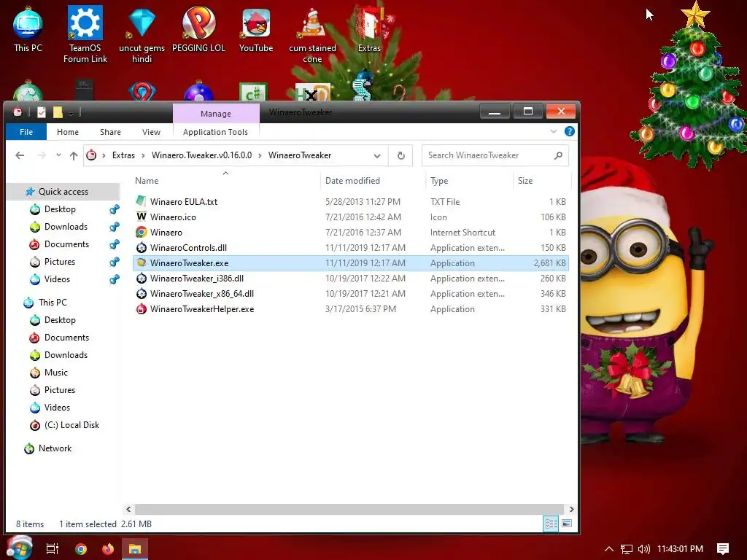Click the horizontal scrollbar track
Screen dimensions: 747x560
(349, 509)
